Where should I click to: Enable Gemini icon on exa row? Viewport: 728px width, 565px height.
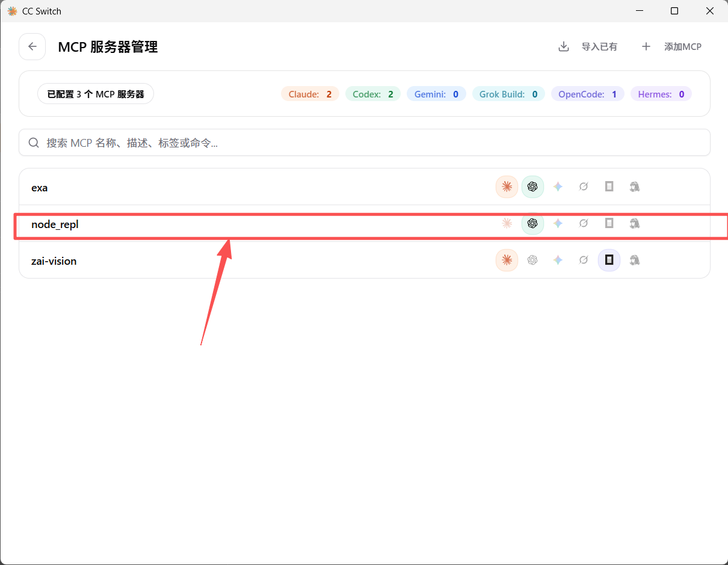558,187
